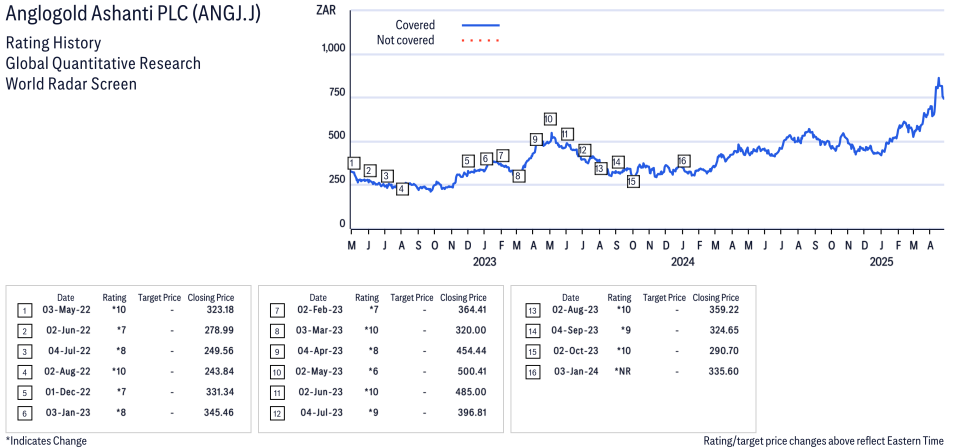Click the closing price 290.70
955x448 pixels.
(725, 351)
